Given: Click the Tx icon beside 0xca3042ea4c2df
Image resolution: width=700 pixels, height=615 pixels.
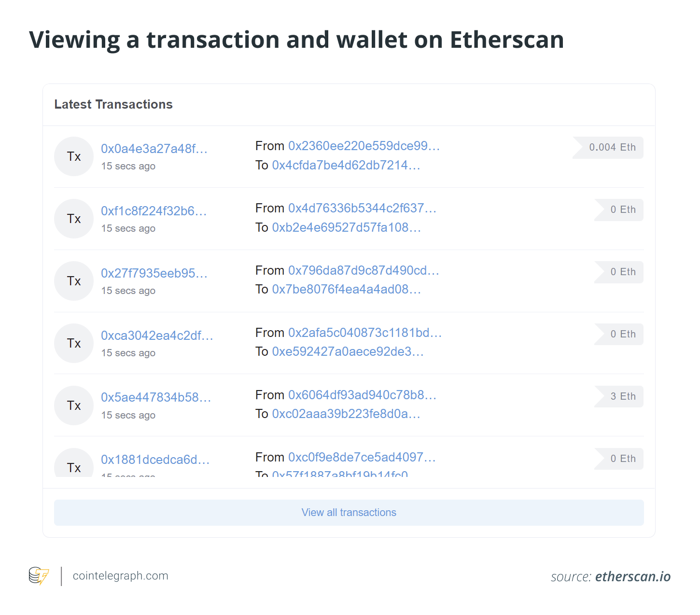Looking at the screenshot, I should [74, 343].
